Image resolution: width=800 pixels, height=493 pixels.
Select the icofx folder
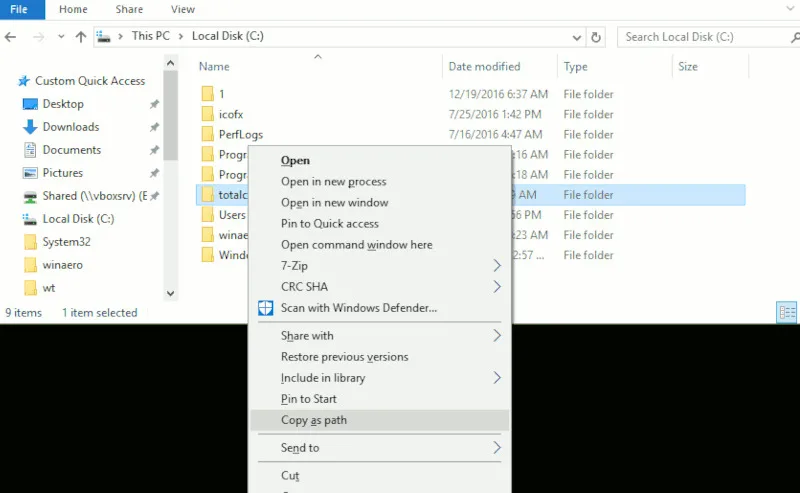click(231, 114)
